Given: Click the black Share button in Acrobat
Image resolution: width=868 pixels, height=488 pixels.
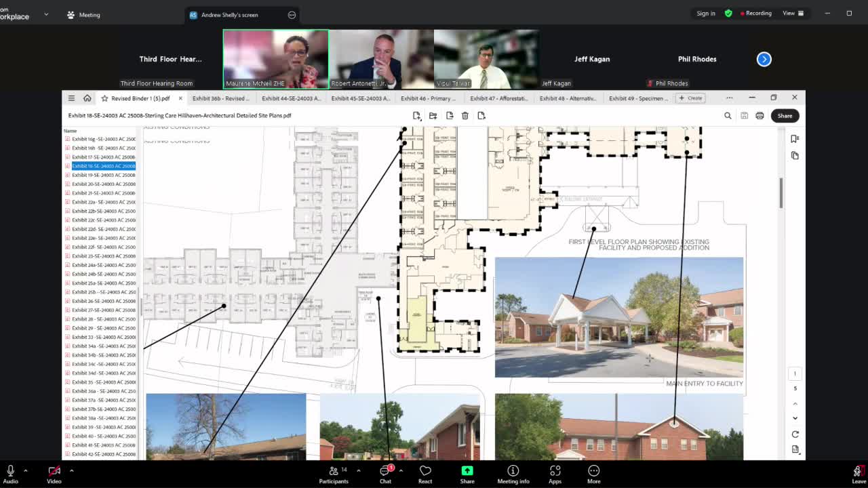Looking at the screenshot, I should pos(785,116).
